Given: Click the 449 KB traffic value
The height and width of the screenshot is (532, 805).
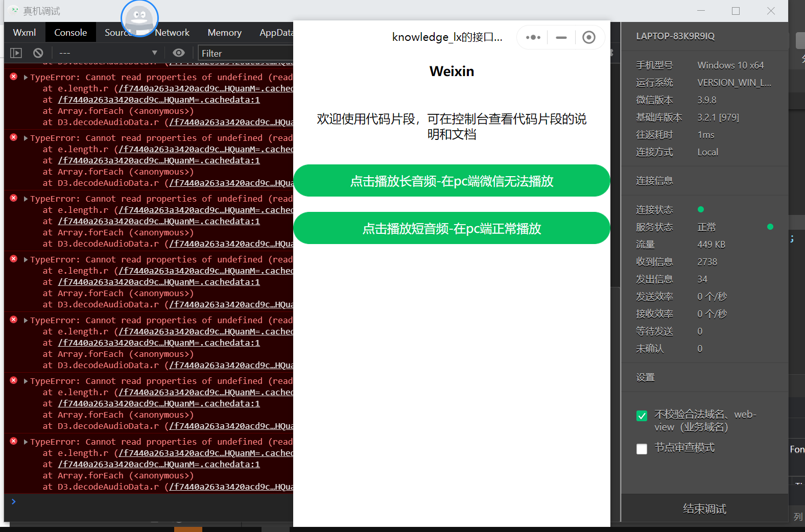Looking at the screenshot, I should [712, 245].
